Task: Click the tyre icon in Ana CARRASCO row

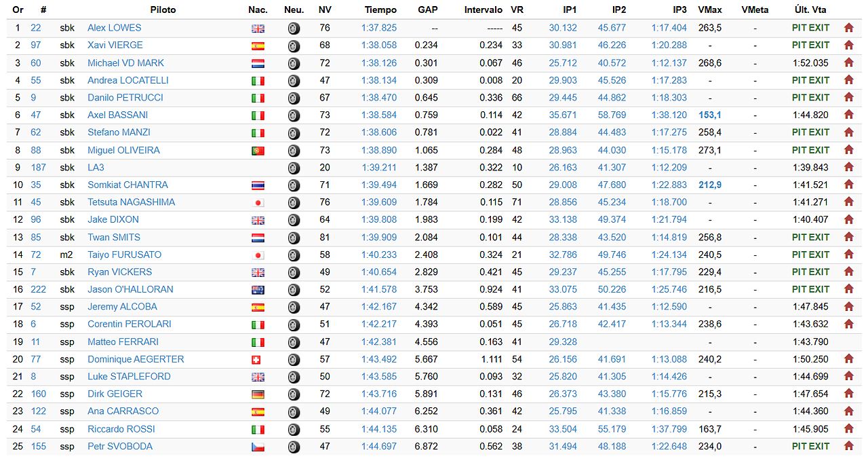Action: (x=294, y=412)
